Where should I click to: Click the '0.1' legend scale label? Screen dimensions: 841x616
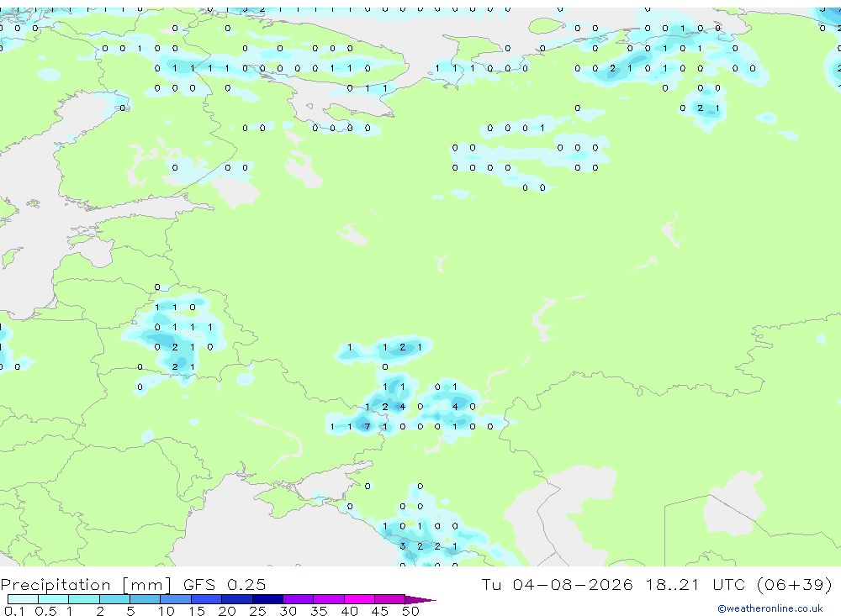click(x=14, y=611)
